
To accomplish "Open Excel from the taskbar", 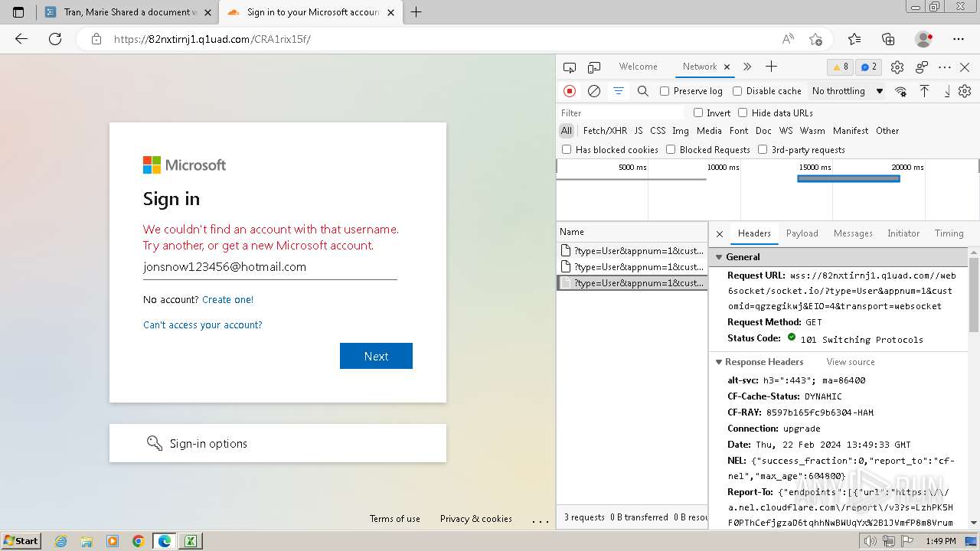I will pos(189,541).
